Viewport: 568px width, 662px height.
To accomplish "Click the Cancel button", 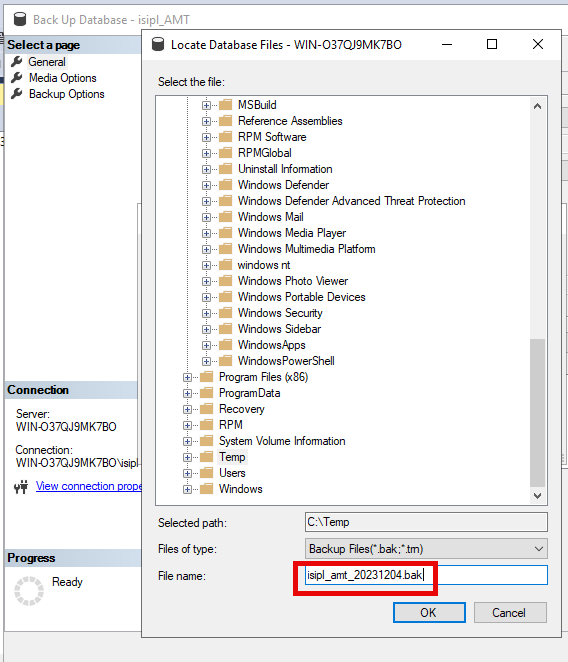I will [x=510, y=613].
